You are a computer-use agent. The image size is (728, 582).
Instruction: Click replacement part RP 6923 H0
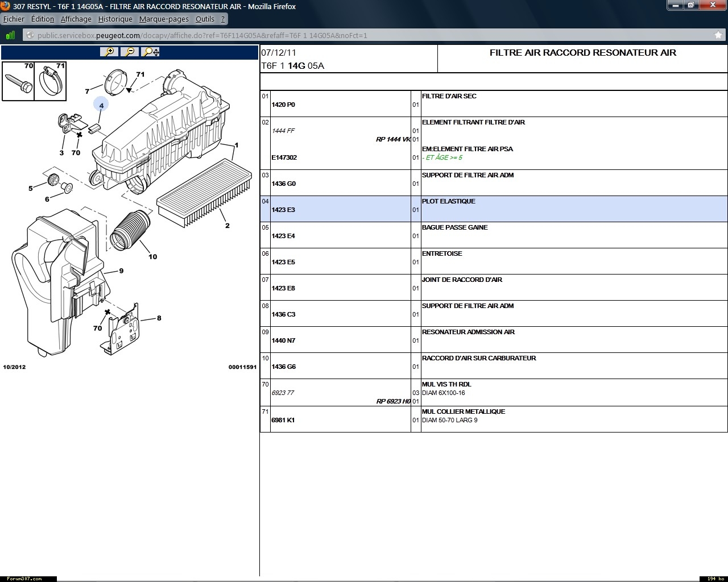[393, 401]
